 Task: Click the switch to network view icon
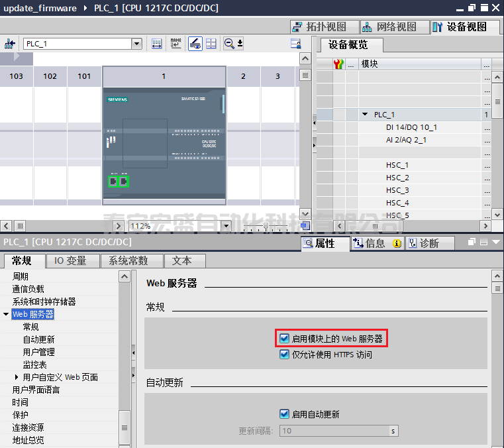coord(9,44)
